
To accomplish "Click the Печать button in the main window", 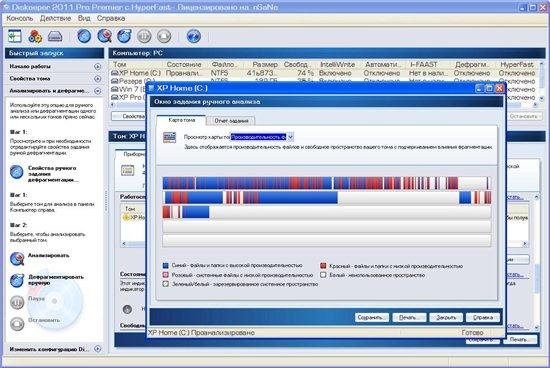I will [520, 340].
